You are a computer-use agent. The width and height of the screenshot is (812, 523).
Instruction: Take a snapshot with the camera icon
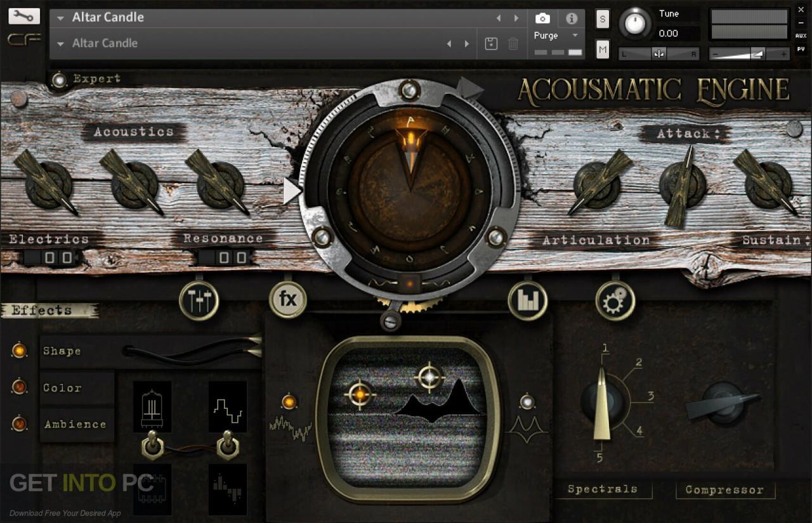[x=542, y=18]
